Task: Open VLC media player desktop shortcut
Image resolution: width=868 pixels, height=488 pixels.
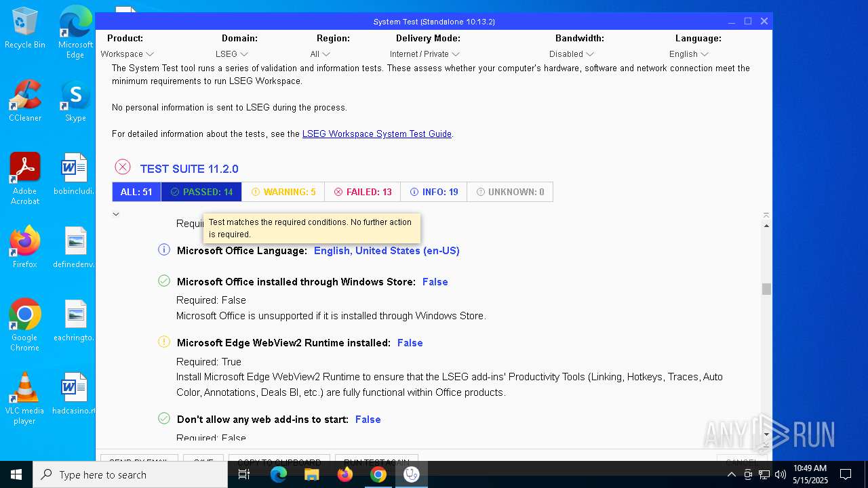Action: click(25, 398)
